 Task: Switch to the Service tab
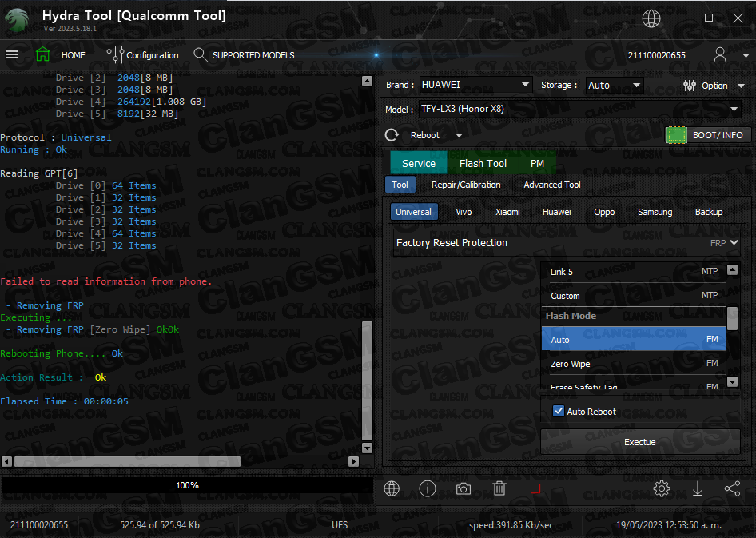pos(419,163)
